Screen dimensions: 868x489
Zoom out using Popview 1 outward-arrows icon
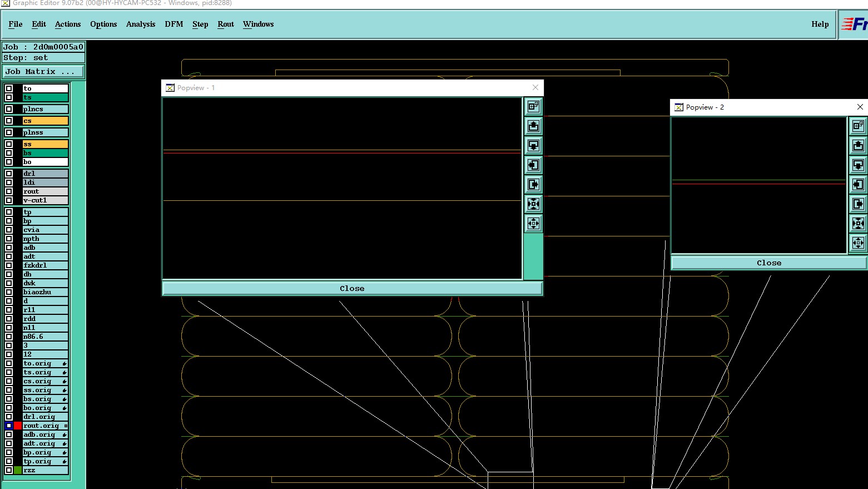click(533, 223)
